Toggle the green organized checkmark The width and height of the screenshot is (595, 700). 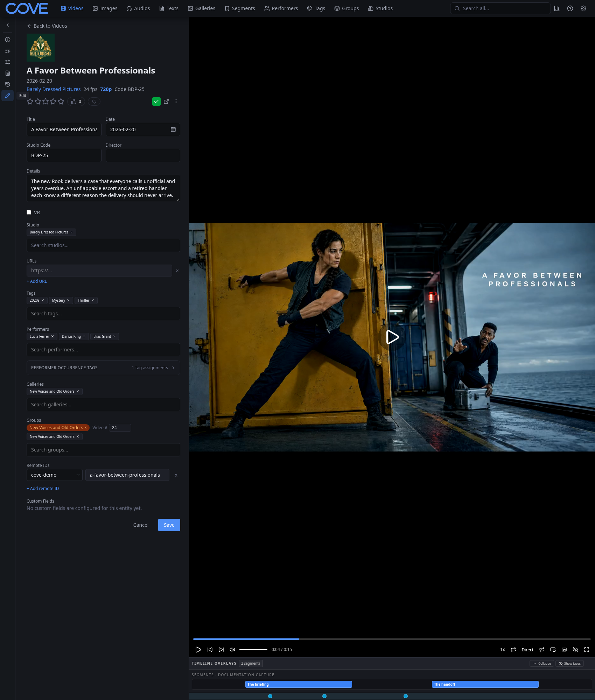(156, 101)
